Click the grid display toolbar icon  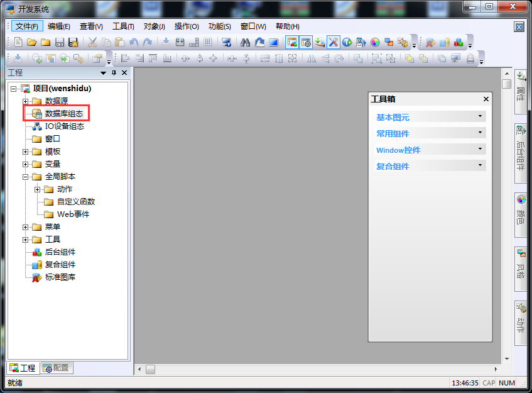208,42
